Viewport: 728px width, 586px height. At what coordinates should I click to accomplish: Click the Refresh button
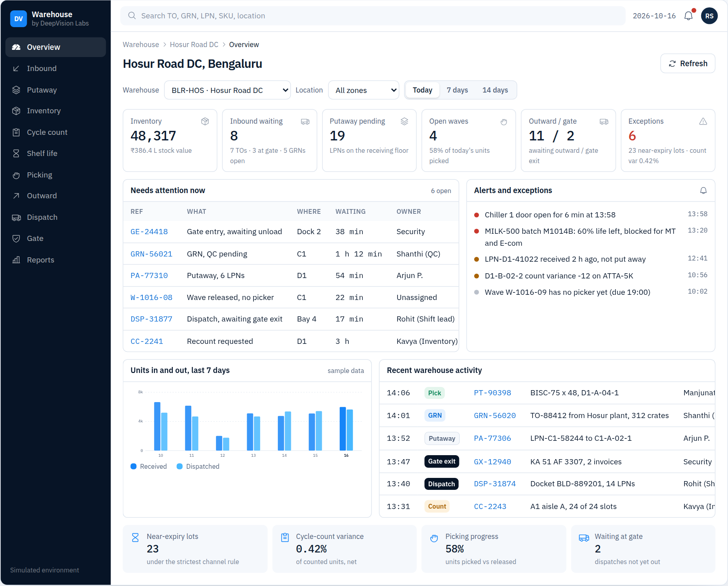tap(688, 63)
